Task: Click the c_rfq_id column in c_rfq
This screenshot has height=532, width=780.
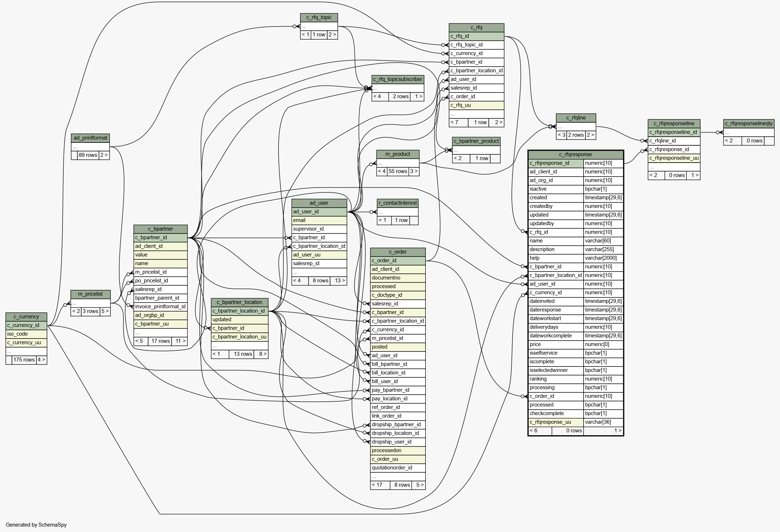Action: click(476, 36)
